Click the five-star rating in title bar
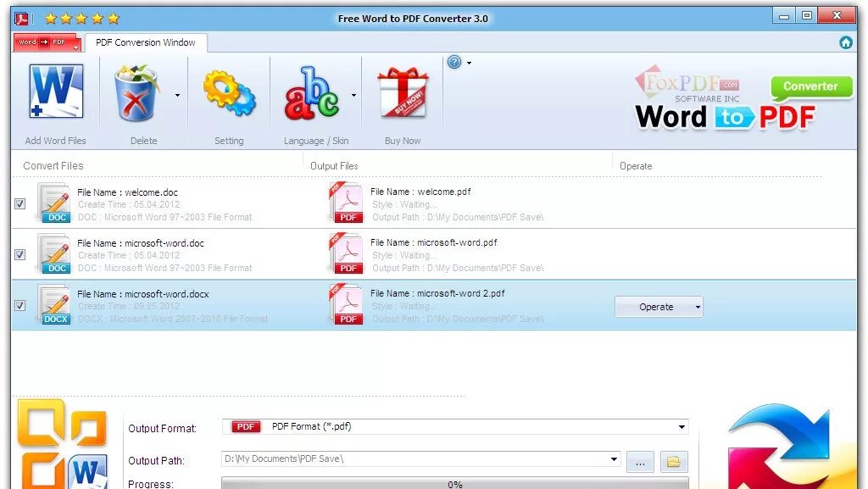Viewport: 868px width, 489px height. coord(82,19)
